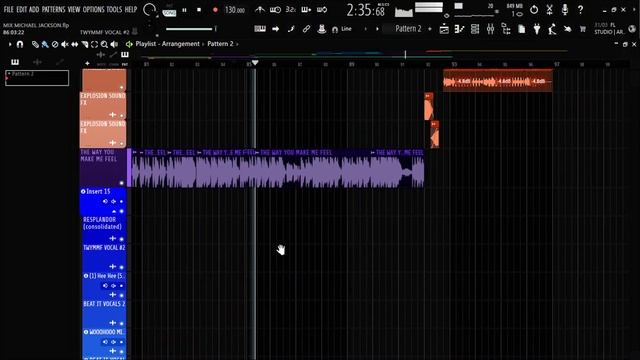
Task: Select the RESPLANDOR (consolidated) track header
Action: pyautogui.click(x=104, y=229)
